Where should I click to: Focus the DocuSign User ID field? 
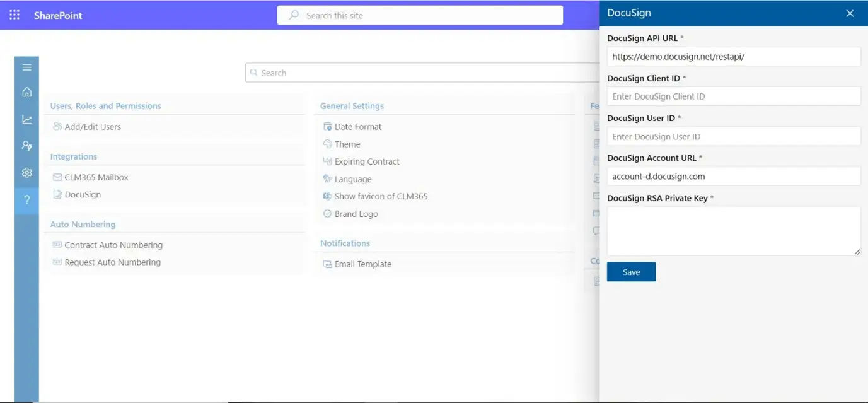(x=734, y=136)
